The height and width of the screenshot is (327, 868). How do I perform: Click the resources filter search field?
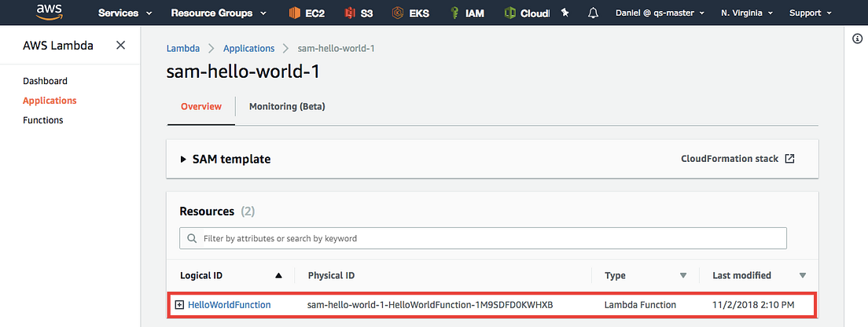pyautogui.click(x=483, y=238)
